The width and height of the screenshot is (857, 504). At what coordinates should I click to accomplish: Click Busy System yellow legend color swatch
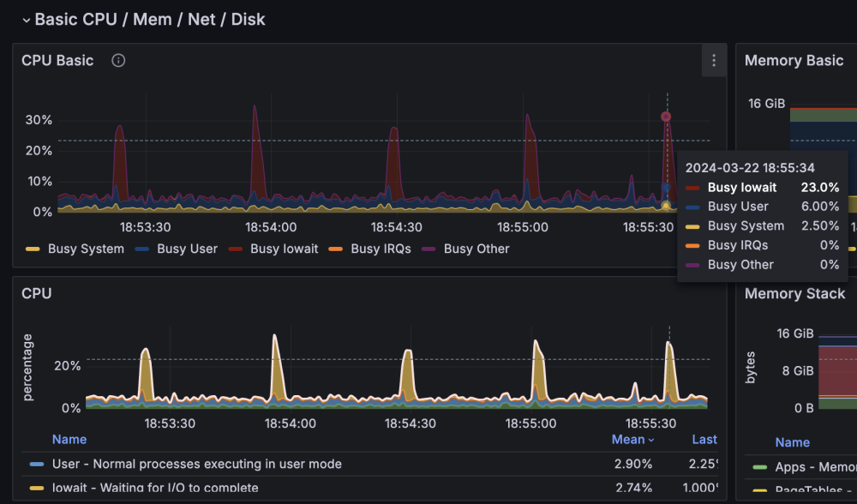pos(33,249)
